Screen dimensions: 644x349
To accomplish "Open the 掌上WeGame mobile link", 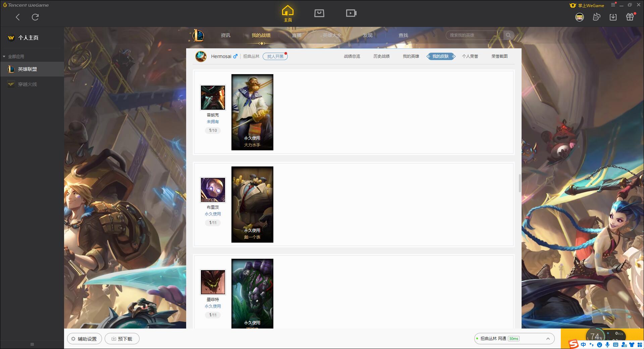I will pyautogui.click(x=587, y=5).
